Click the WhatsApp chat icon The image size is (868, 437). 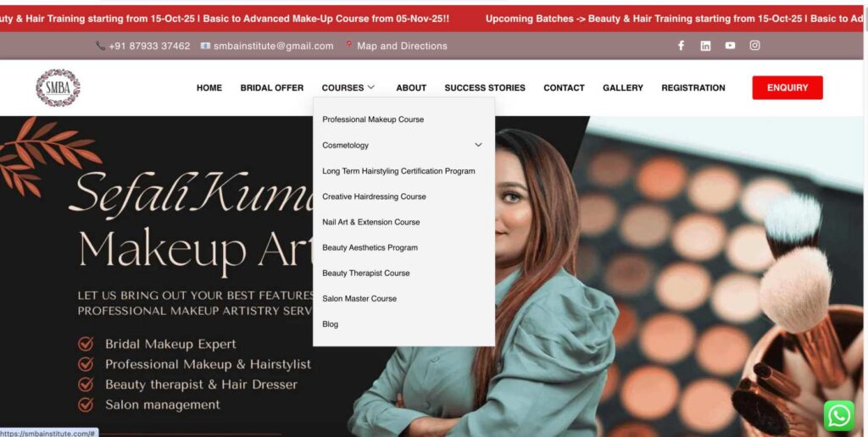(838, 416)
